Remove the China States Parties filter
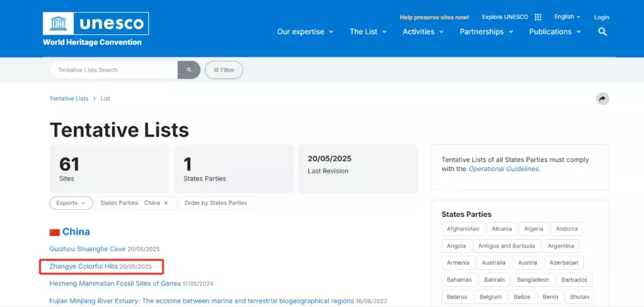The height and width of the screenshot is (307, 644). (x=166, y=203)
